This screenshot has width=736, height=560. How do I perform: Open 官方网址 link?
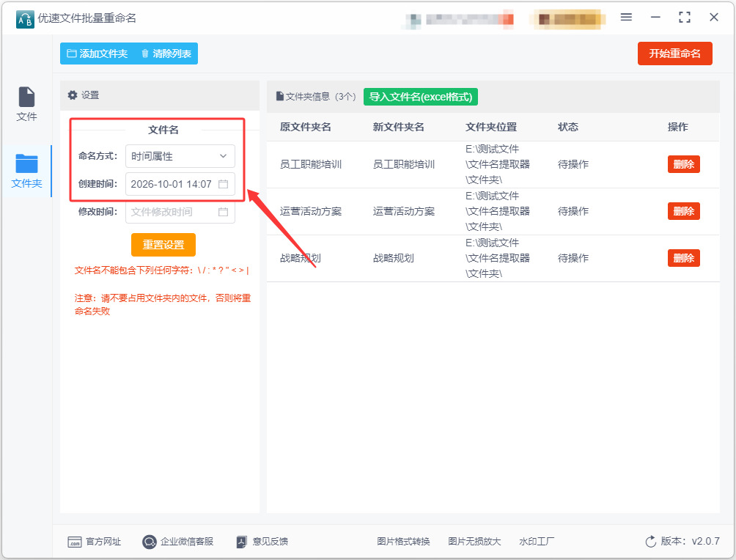point(95,542)
